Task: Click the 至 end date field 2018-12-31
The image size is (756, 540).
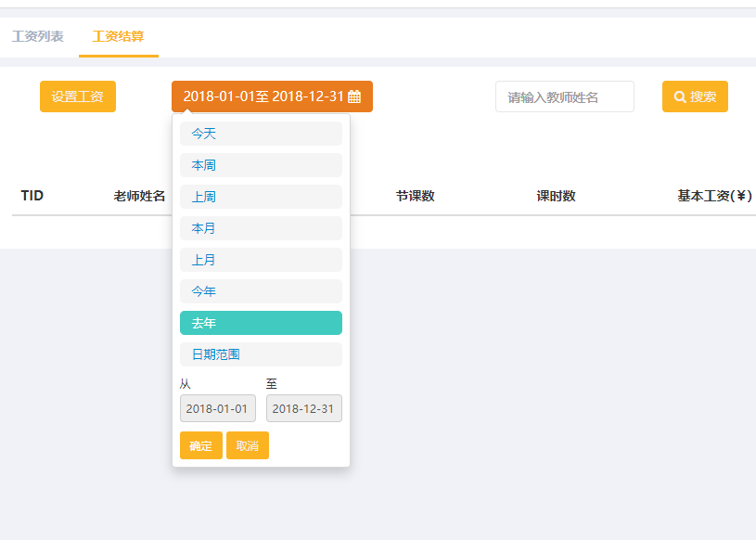Action: coord(304,408)
